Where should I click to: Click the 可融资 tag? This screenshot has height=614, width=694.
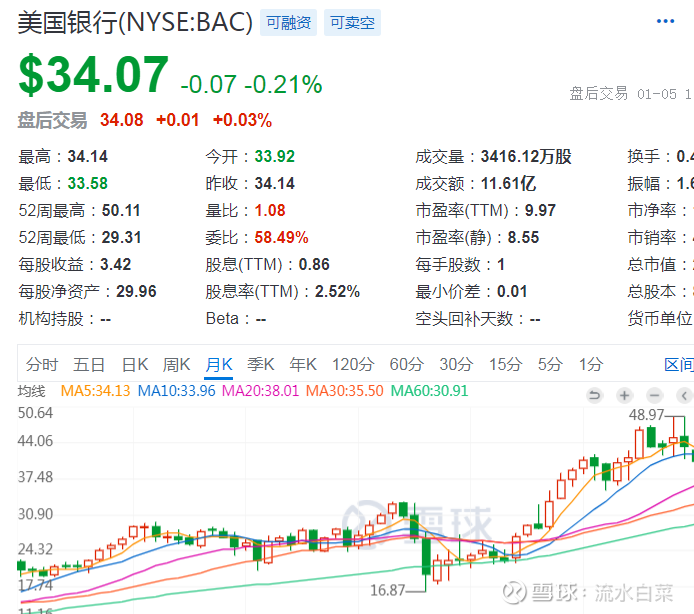(289, 22)
